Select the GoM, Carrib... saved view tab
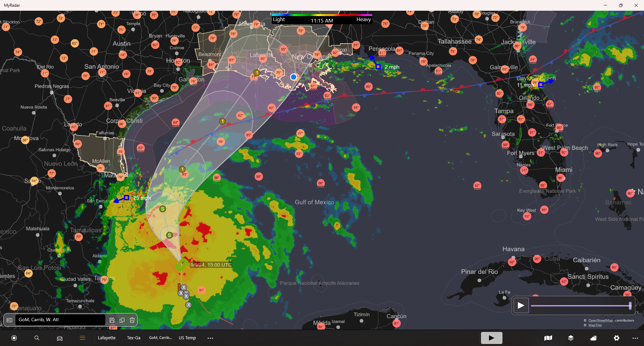Viewport: 644px width, 346px height. (161, 338)
